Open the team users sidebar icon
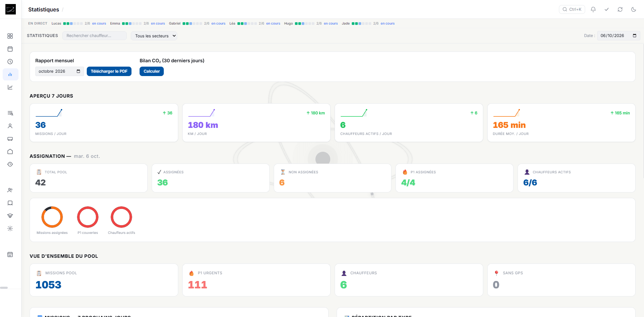 coord(10,190)
